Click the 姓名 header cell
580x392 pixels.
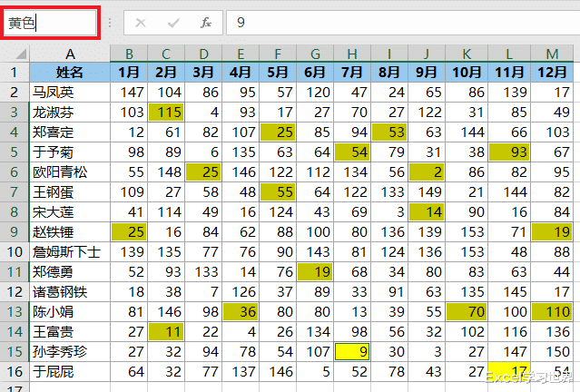click(x=70, y=72)
